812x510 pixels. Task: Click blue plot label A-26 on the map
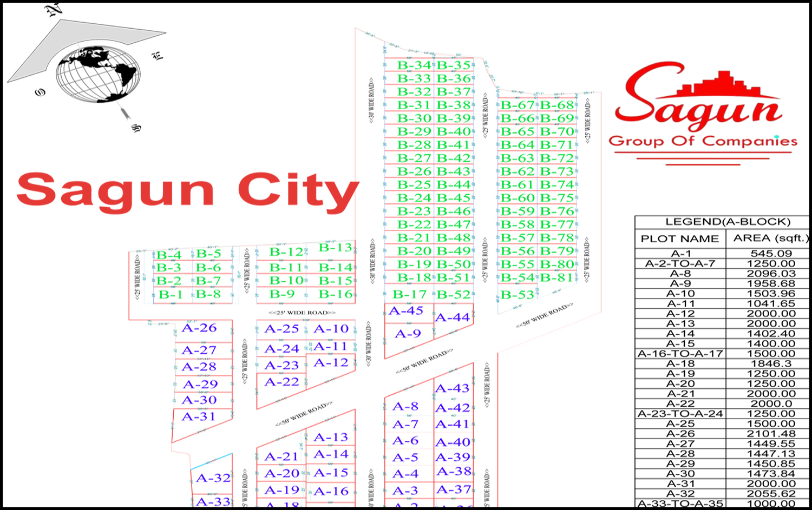pyautogui.click(x=199, y=328)
